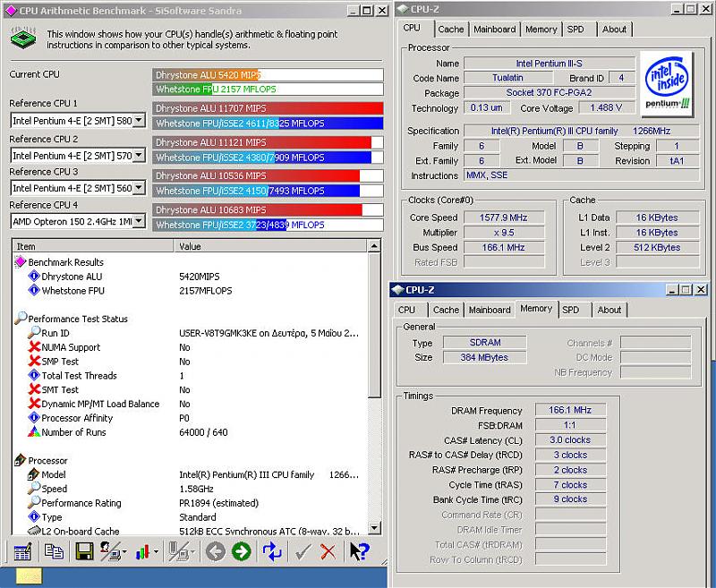Click the colored icon beside Number of Runs
Screen dimensions: 716x588
[x=34, y=432]
